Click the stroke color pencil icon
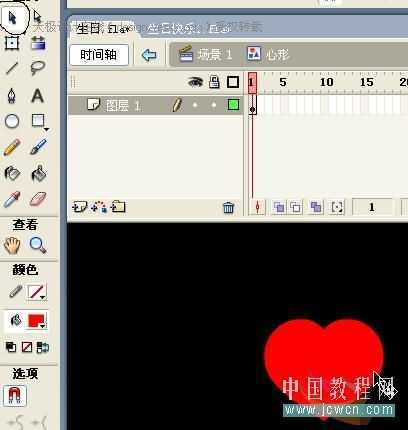The width and height of the screenshot is (408, 430). click(x=15, y=291)
